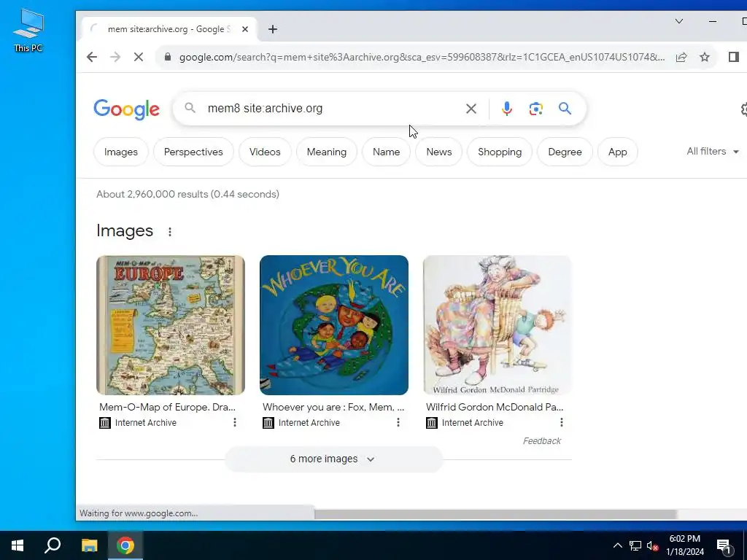Click 'Wilfrid Gordon McDonald Pa...' title
Screen dimensions: 747x560
(x=495, y=407)
